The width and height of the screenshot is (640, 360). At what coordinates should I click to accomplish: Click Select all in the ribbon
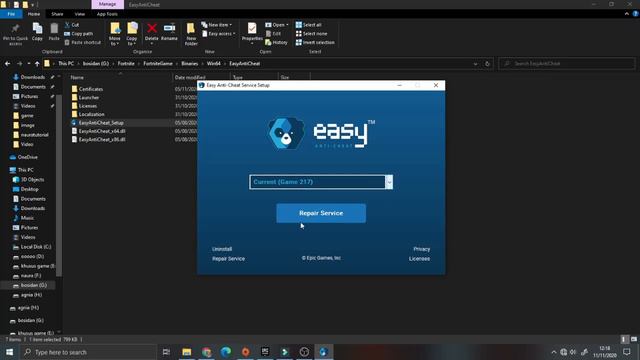(x=309, y=25)
